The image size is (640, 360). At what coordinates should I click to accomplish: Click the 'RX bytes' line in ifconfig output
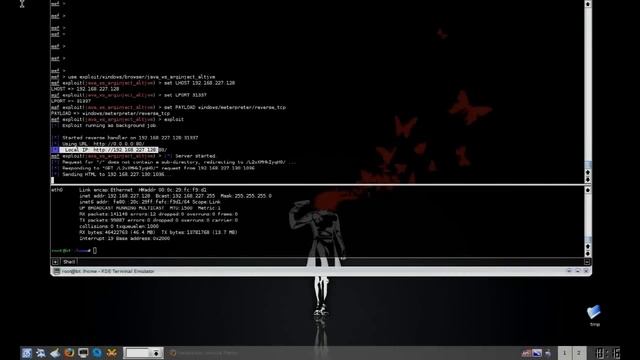point(158,232)
